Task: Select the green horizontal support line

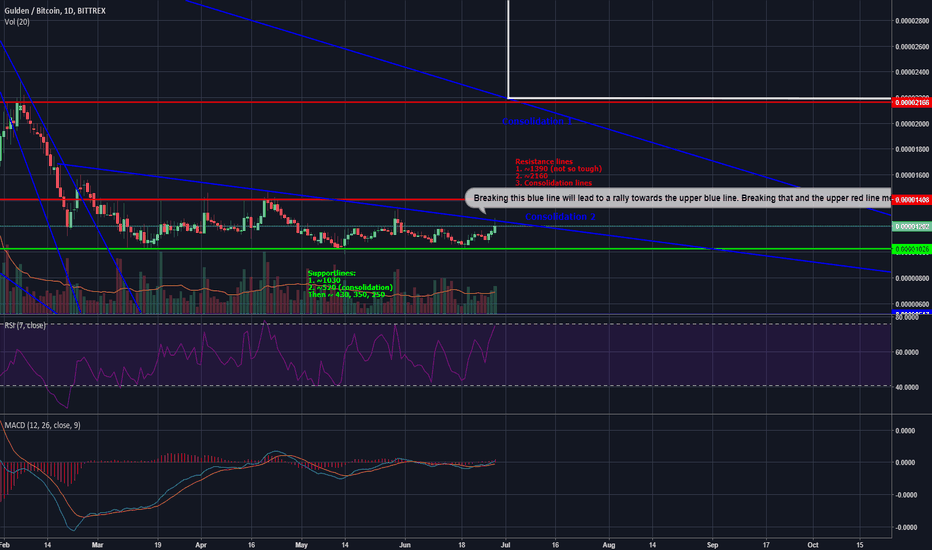Action: [x=446, y=249]
